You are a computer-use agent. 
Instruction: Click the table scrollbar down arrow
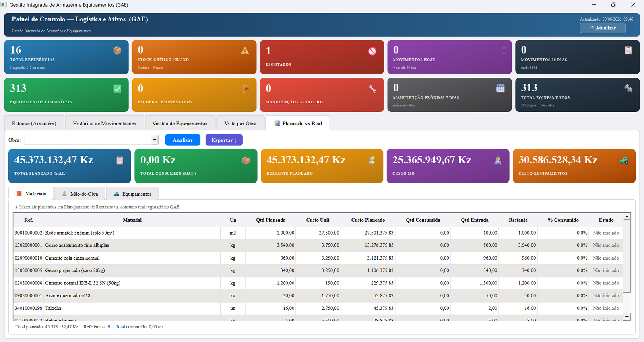[627, 317]
